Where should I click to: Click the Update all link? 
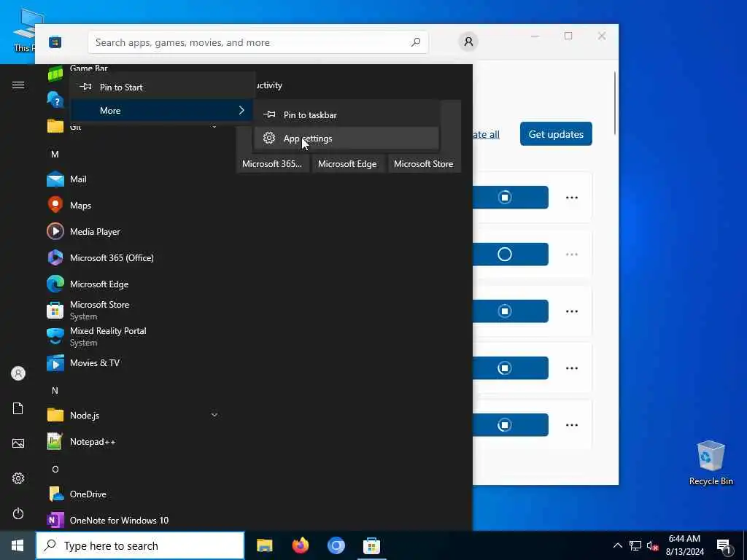coord(485,134)
